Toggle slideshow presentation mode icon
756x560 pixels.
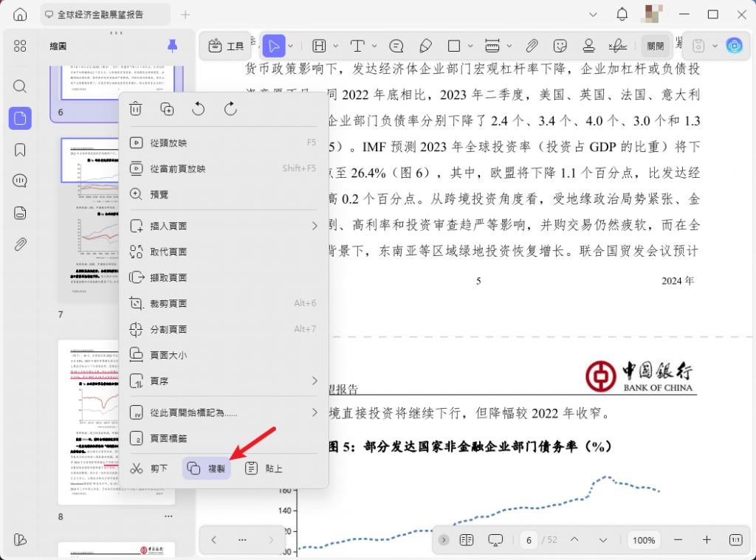(495, 540)
